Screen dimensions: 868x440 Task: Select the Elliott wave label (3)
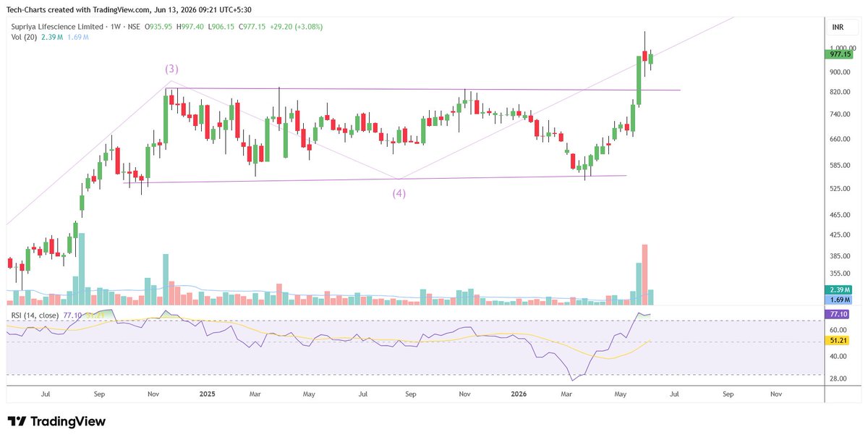[171, 69]
